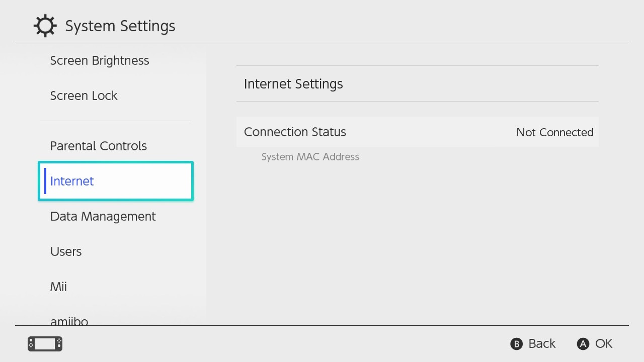Click the System Settings gear icon
The height and width of the screenshot is (362, 644).
[x=45, y=26]
